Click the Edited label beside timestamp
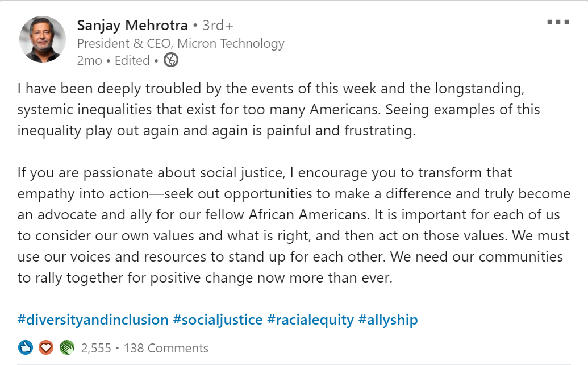This screenshot has width=588, height=365. coord(132,60)
